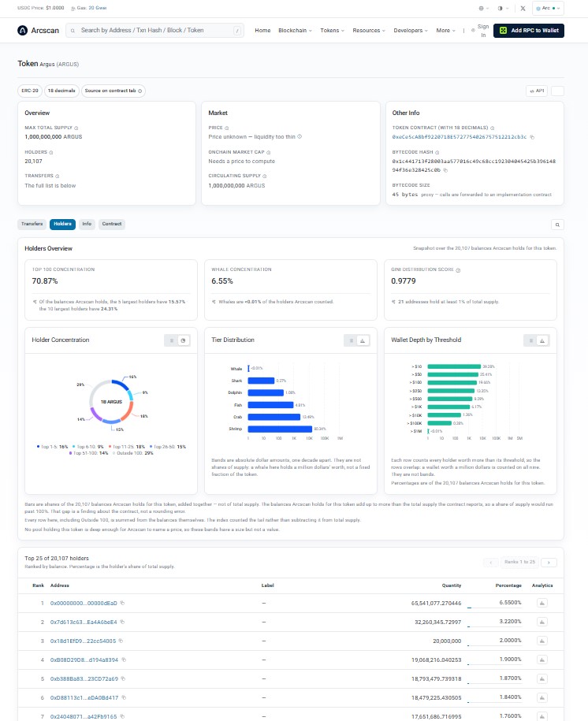Click the info icon beside Gini Distribution Score
The image size is (588, 721).
(458, 270)
